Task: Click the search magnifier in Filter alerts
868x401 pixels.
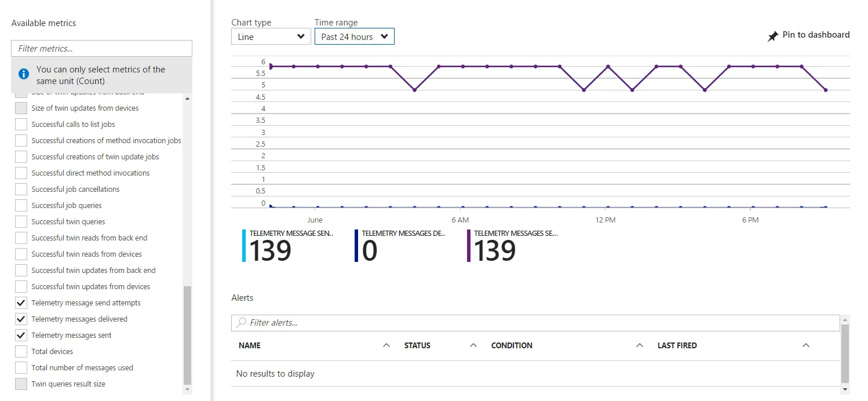Action: pos(242,322)
